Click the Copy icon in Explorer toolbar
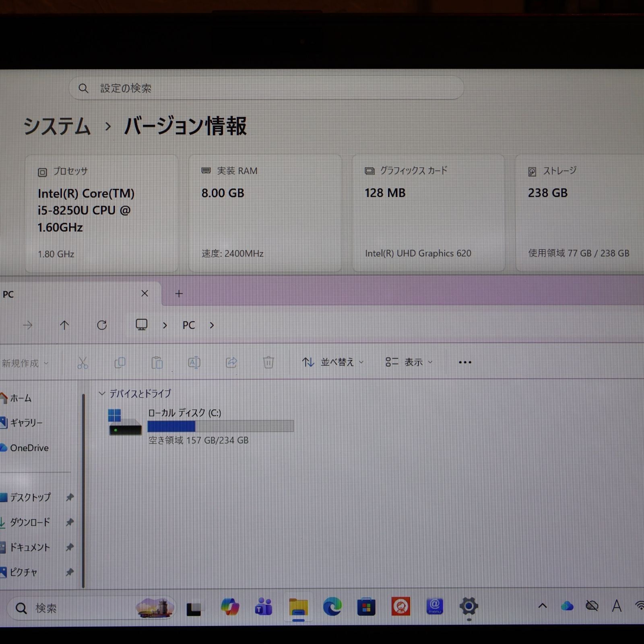Viewport: 644px width, 644px height. [120, 363]
